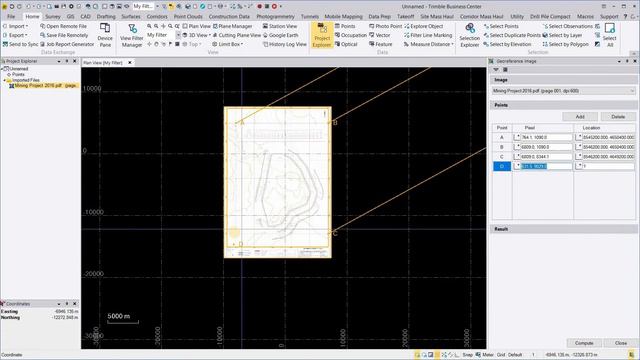Open Project Explorer pane options dropdown
Image resolution: width=640 pixels, height=360 pixels.
click(59, 61)
